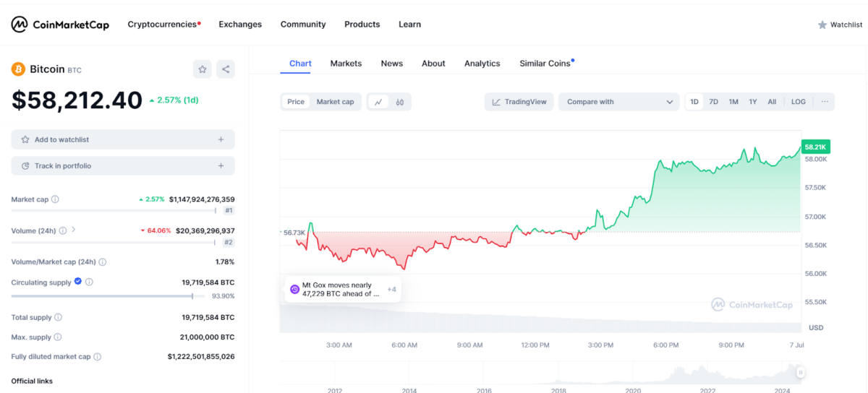Click the +4 more news badge

391,290
